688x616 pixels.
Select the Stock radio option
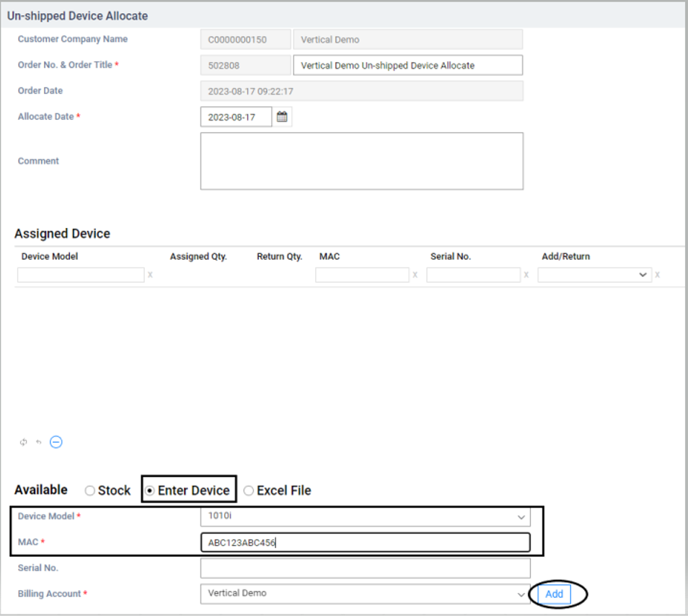[90, 490]
